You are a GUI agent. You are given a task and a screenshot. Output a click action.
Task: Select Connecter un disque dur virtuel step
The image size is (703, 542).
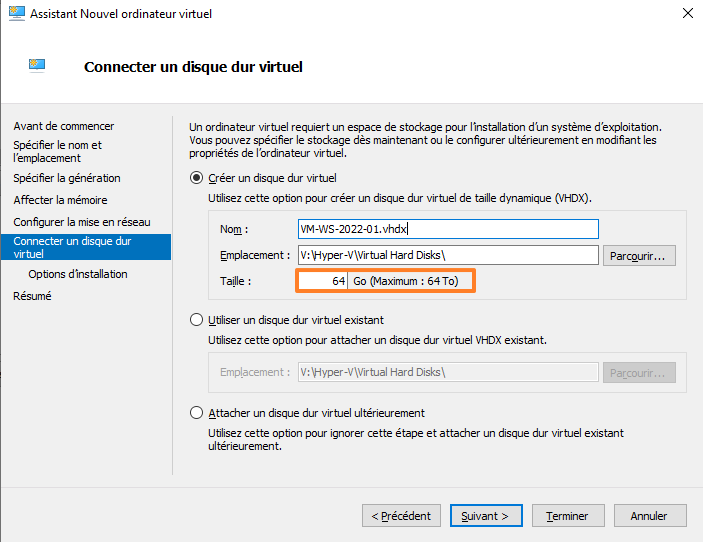click(x=72, y=247)
